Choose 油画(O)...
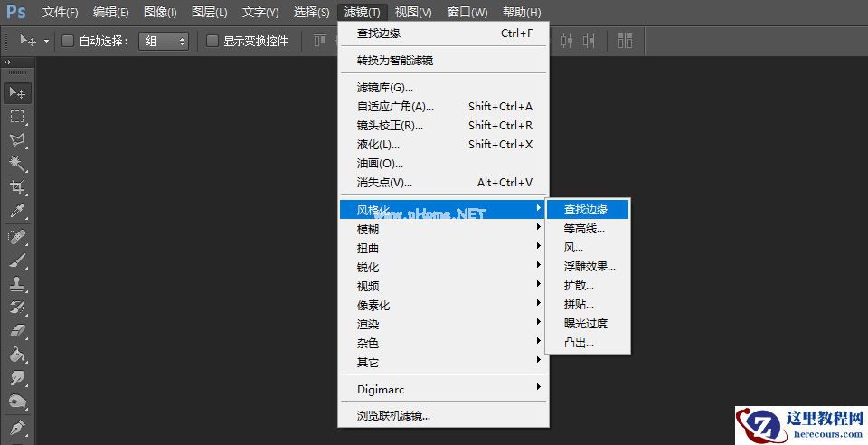The width and height of the screenshot is (868, 445). [x=443, y=164]
